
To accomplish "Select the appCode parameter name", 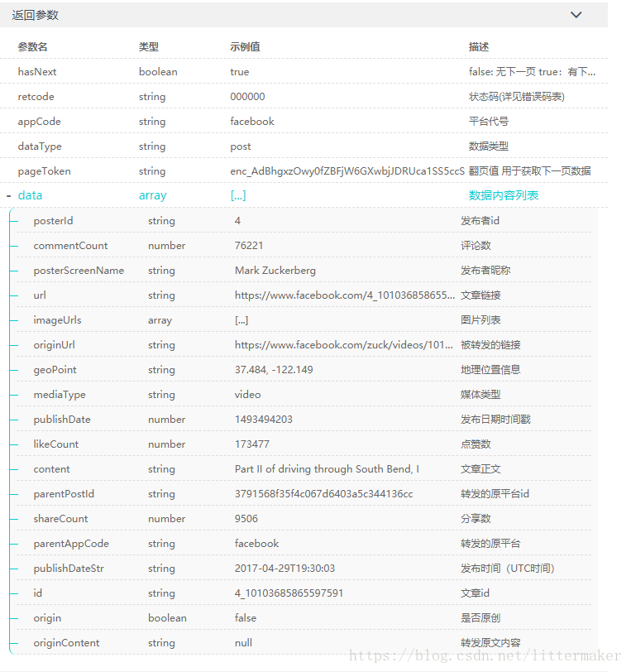I will (x=40, y=122).
